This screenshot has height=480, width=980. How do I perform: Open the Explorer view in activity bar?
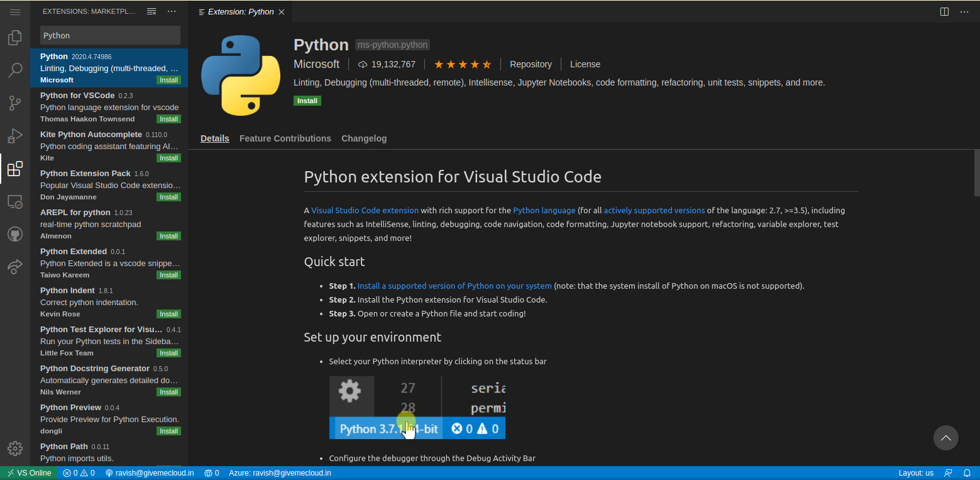coord(15,38)
